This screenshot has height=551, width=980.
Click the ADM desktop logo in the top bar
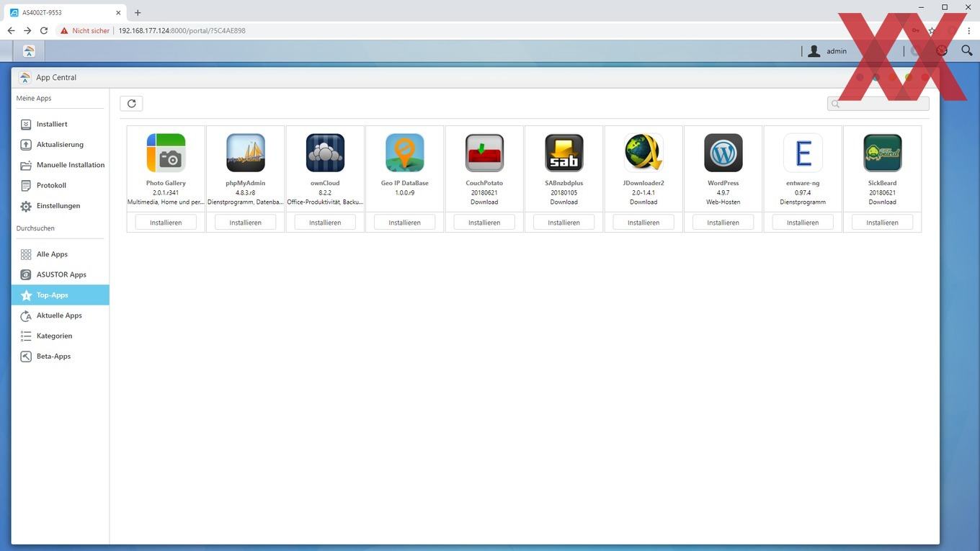29,51
